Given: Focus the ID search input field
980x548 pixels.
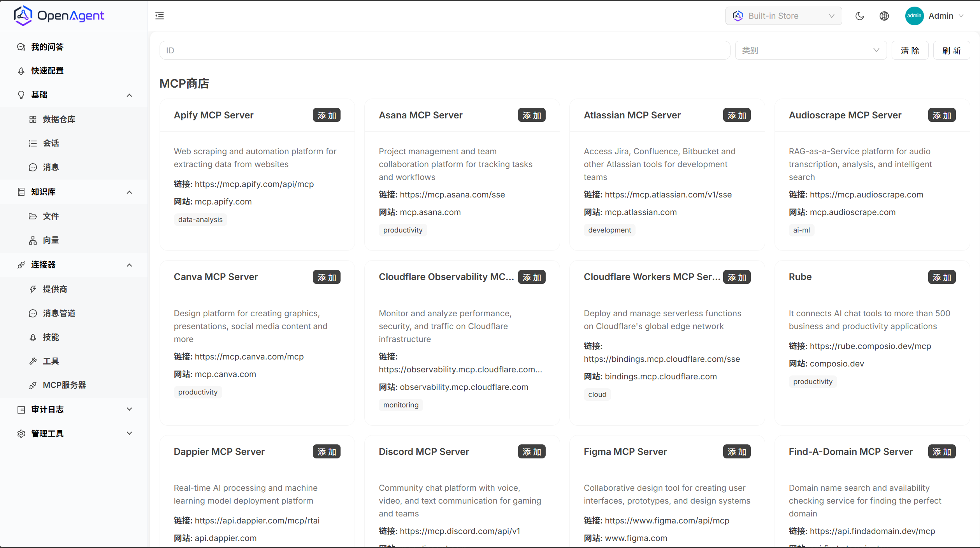Looking at the screenshot, I should (x=445, y=50).
